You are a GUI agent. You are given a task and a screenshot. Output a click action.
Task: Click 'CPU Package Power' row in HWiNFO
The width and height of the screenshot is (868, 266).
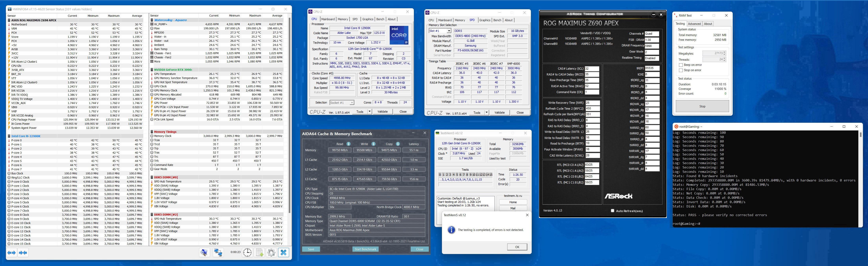point(75,119)
